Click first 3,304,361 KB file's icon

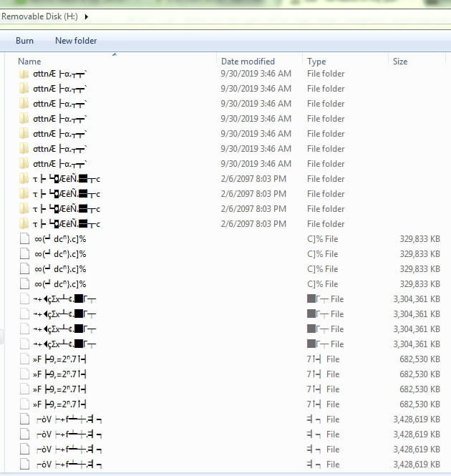click(x=24, y=299)
